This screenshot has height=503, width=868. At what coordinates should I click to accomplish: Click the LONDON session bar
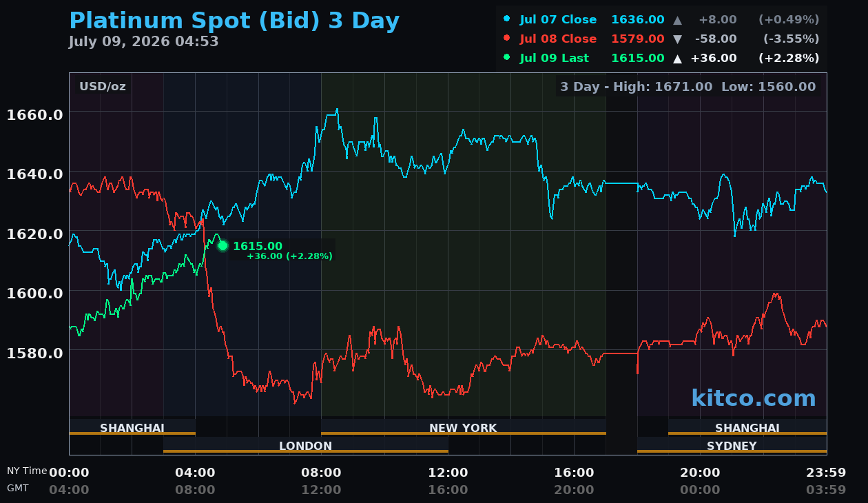tap(306, 446)
